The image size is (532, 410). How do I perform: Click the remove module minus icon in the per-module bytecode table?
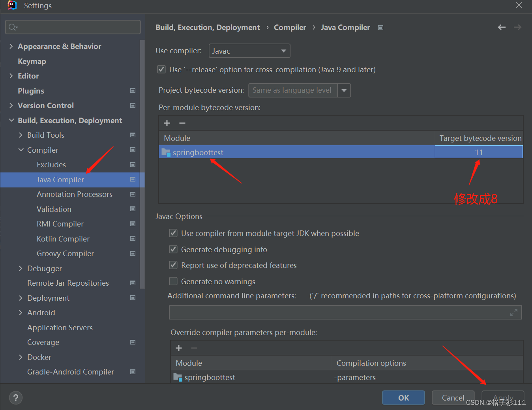tap(182, 123)
